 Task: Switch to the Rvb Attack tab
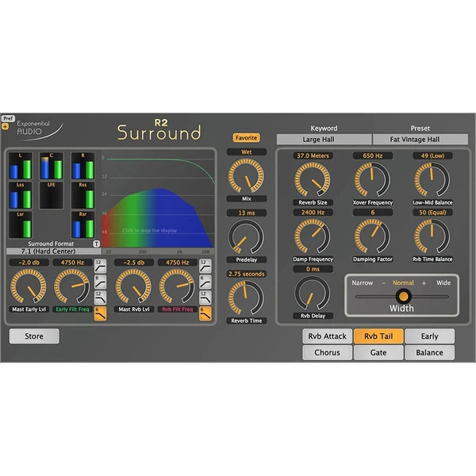(327, 336)
